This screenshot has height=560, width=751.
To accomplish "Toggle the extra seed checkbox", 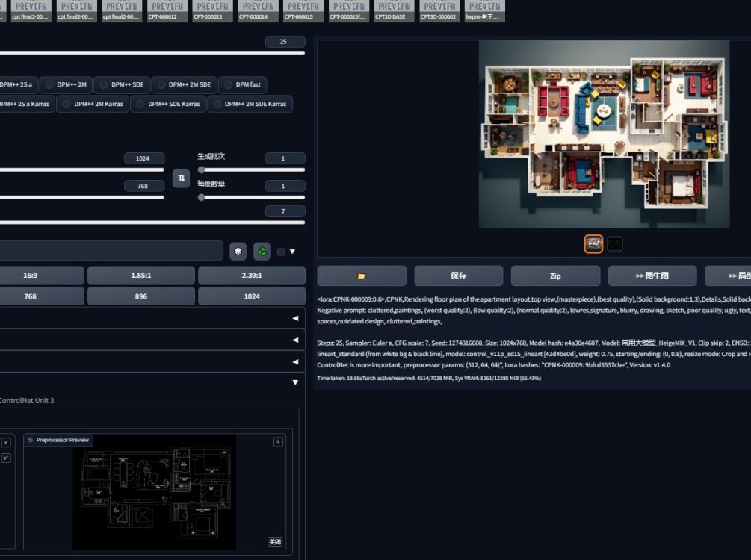I will (x=281, y=252).
